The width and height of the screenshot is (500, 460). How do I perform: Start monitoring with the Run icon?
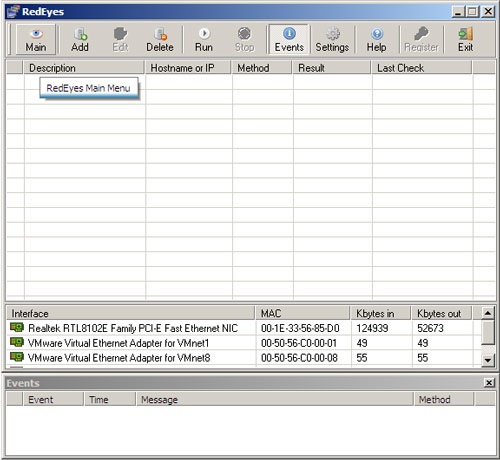coord(204,33)
